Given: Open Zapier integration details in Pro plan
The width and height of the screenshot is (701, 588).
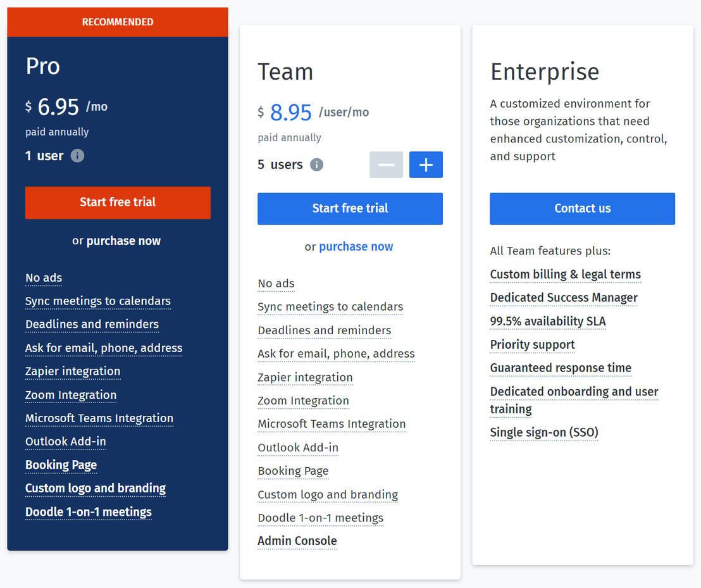Looking at the screenshot, I should [73, 372].
